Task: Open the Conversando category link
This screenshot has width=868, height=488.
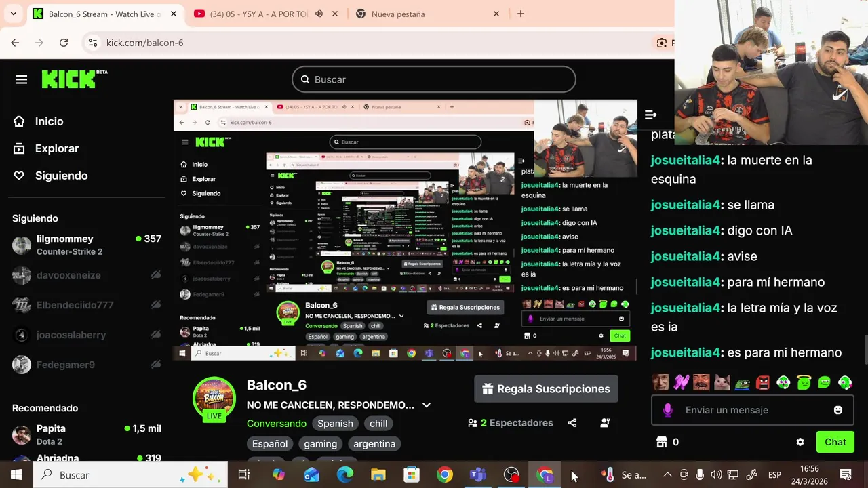Action: pos(277,424)
